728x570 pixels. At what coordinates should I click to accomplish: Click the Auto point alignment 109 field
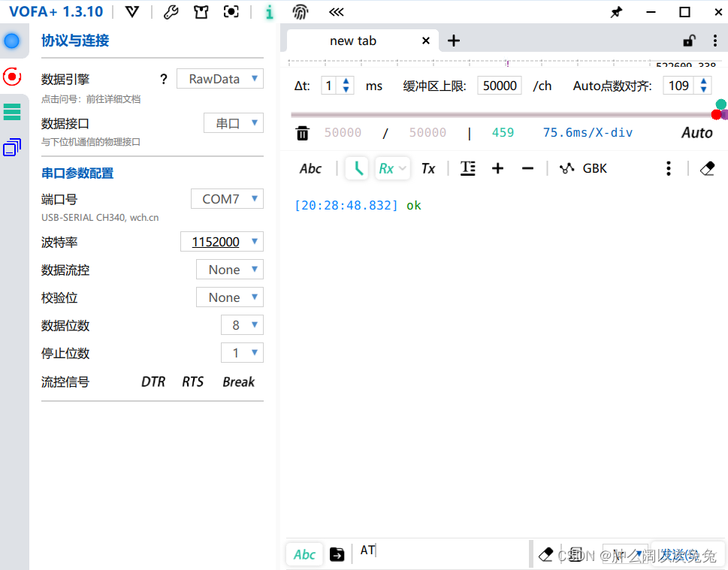pyautogui.click(x=678, y=86)
